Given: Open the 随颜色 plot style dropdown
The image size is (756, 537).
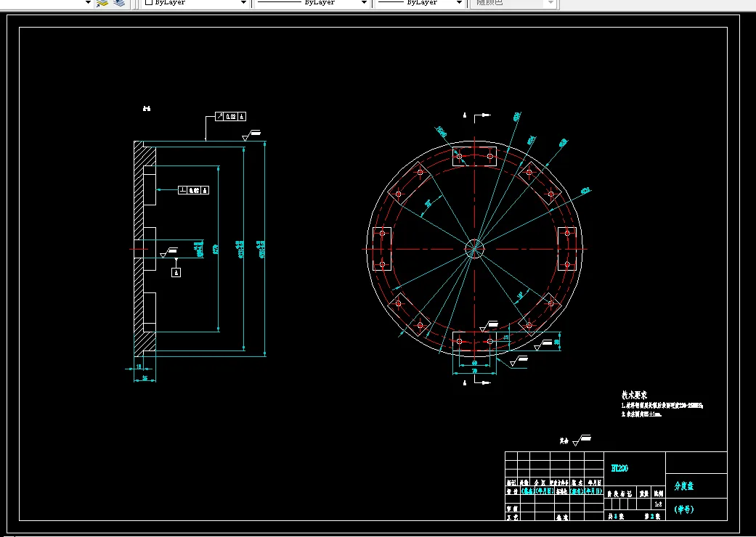Looking at the screenshot, I should pyautogui.click(x=514, y=3).
